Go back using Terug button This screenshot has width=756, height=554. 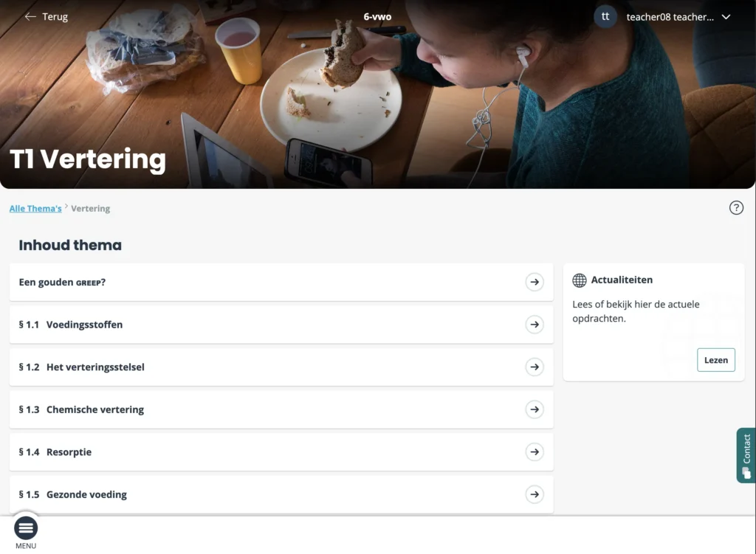point(47,17)
